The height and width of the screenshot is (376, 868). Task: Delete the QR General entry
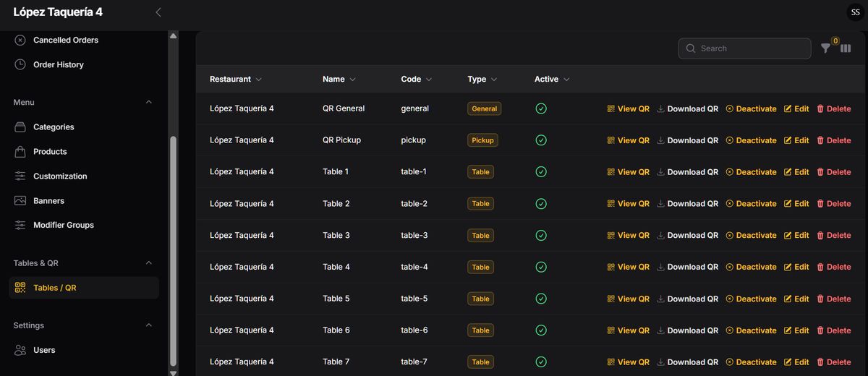click(x=833, y=108)
